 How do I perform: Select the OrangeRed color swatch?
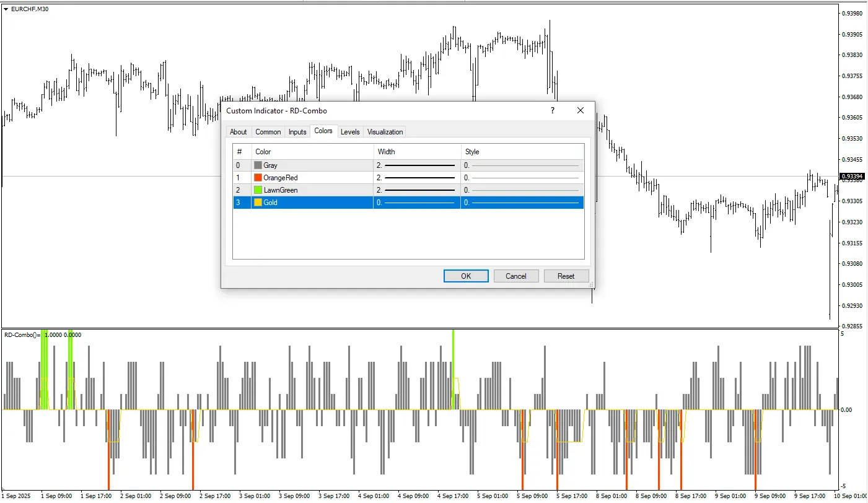pyautogui.click(x=258, y=178)
